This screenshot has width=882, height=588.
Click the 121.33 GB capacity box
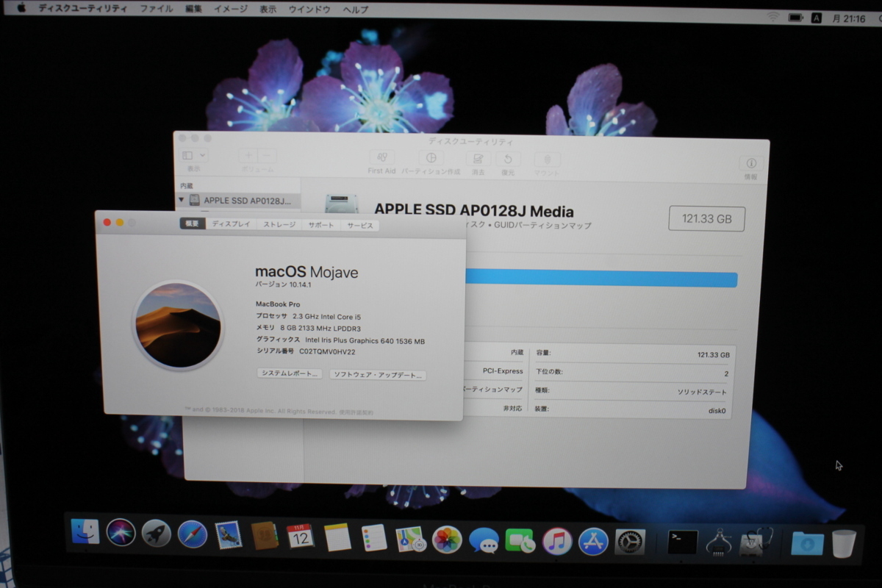point(706,219)
